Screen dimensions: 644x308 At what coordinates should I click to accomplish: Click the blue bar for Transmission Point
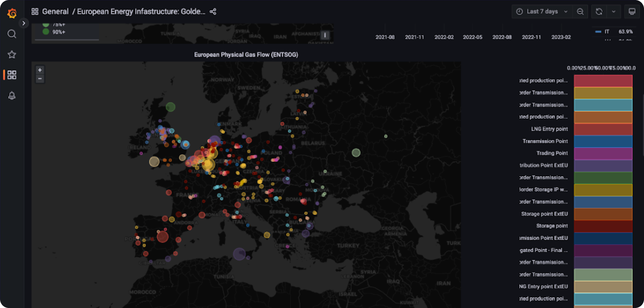point(603,141)
